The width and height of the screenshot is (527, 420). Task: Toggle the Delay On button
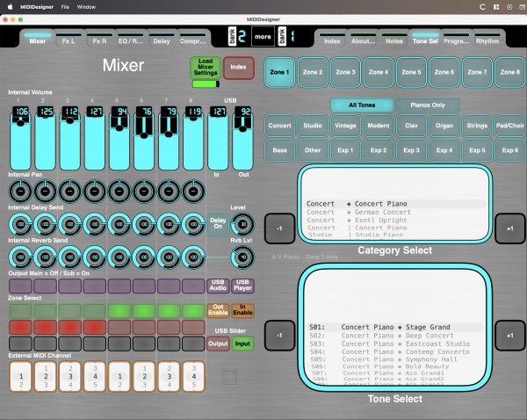click(218, 223)
